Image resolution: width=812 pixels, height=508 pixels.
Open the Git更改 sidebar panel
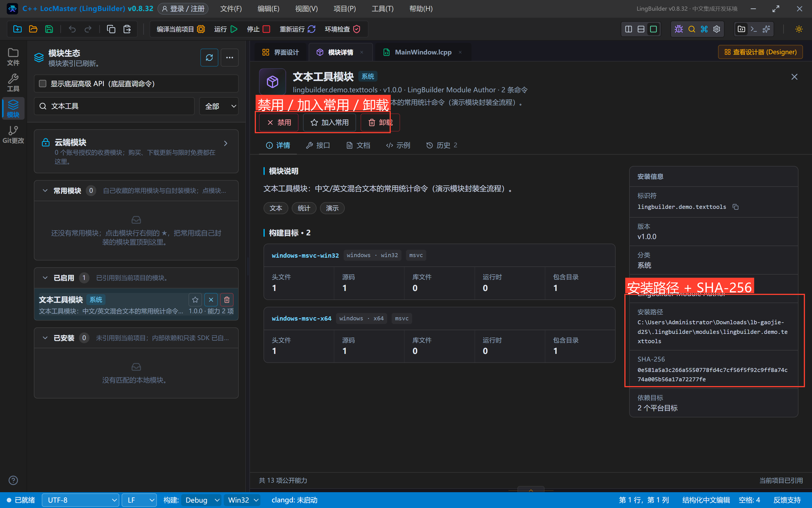(13, 135)
